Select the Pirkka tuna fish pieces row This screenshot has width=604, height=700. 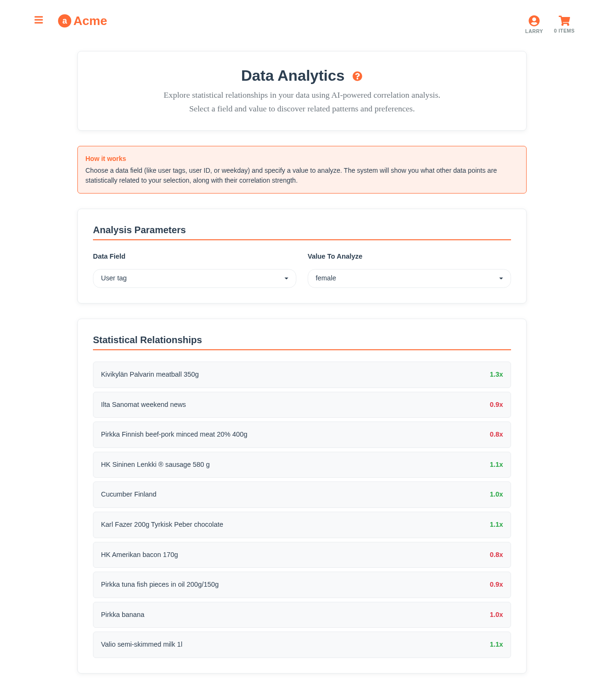click(x=302, y=585)
